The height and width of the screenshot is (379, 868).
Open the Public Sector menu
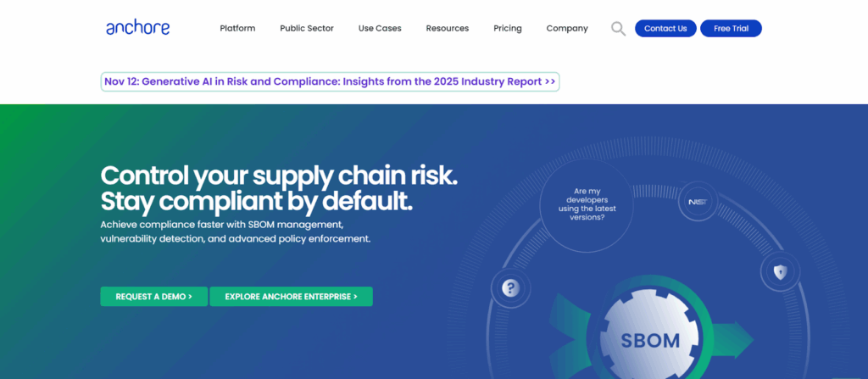pyautogui.click(x=307, y=28)
